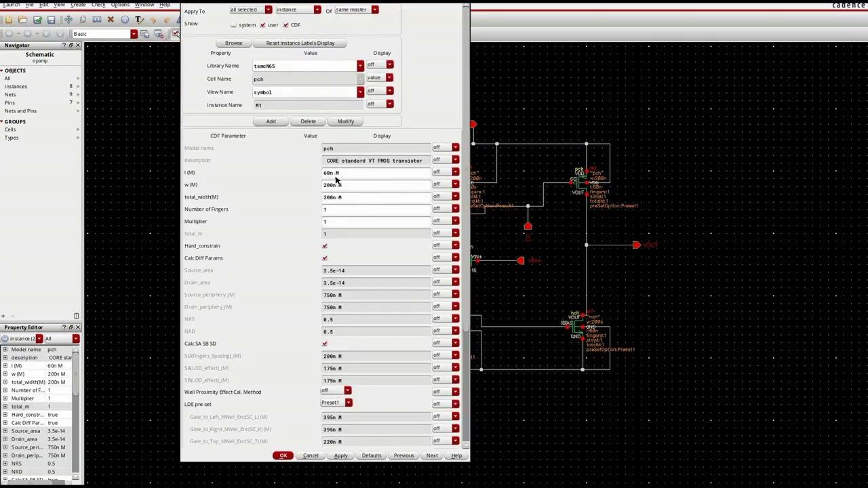Image resolution: width=868 pixels, height=488 pixels.
Task: Toggle the user checkbox in Show row
Action: 262,25
